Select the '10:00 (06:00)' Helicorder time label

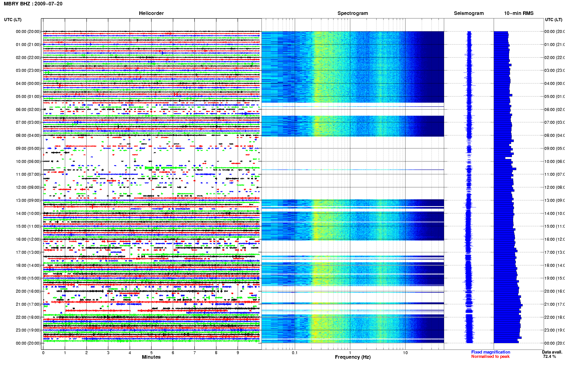(x=28, y=161)
